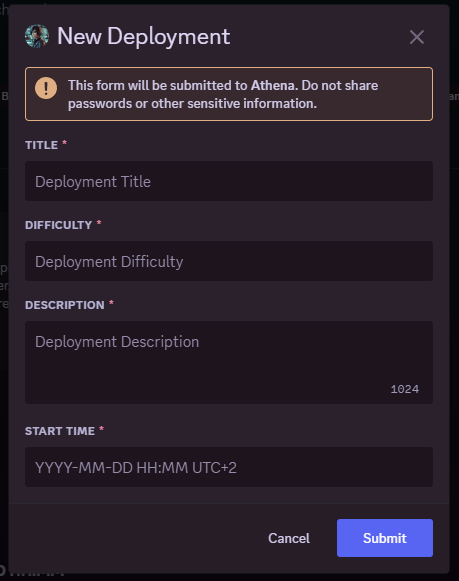459x581 pixels.
Task: Focus the Start Time date input field
Action: pyautogui.click(x=229, y=467)
